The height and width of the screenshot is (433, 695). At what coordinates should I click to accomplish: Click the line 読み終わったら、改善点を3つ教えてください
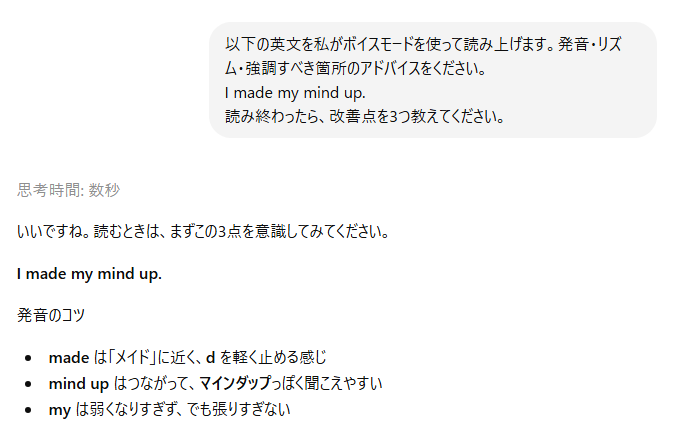coord(363,116)
